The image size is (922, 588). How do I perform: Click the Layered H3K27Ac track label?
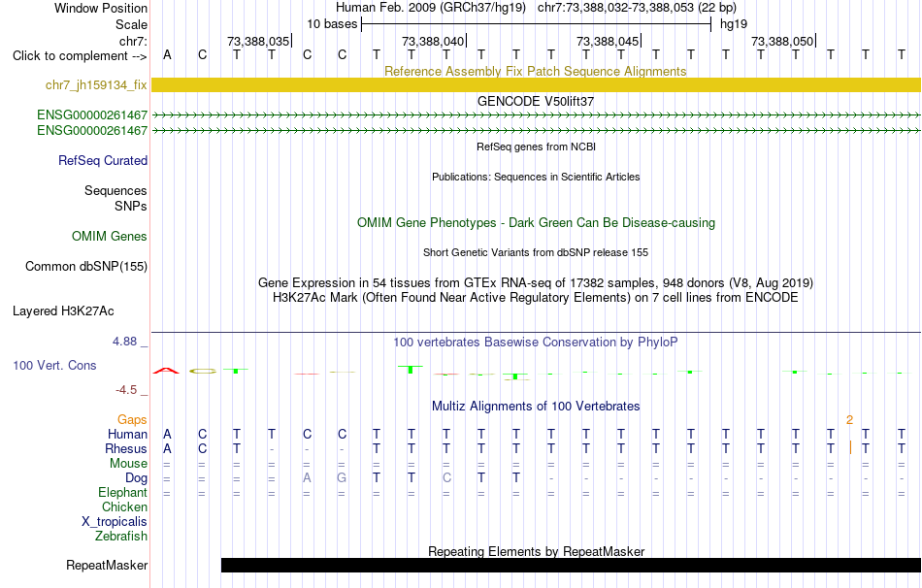(x=63, y=311)
